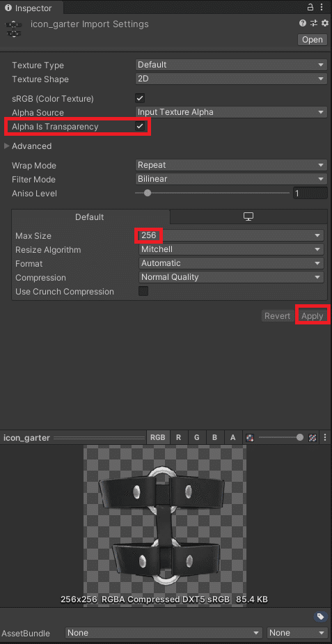Open the Compression dropdown
The height and width of the screenshot is (644, 332).
click(x=231, y=277)
